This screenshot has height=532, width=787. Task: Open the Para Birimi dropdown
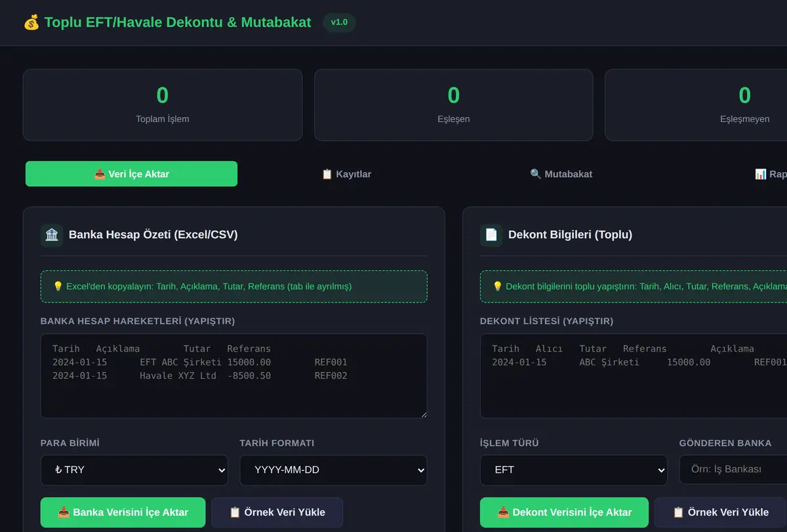coord(134,470)
